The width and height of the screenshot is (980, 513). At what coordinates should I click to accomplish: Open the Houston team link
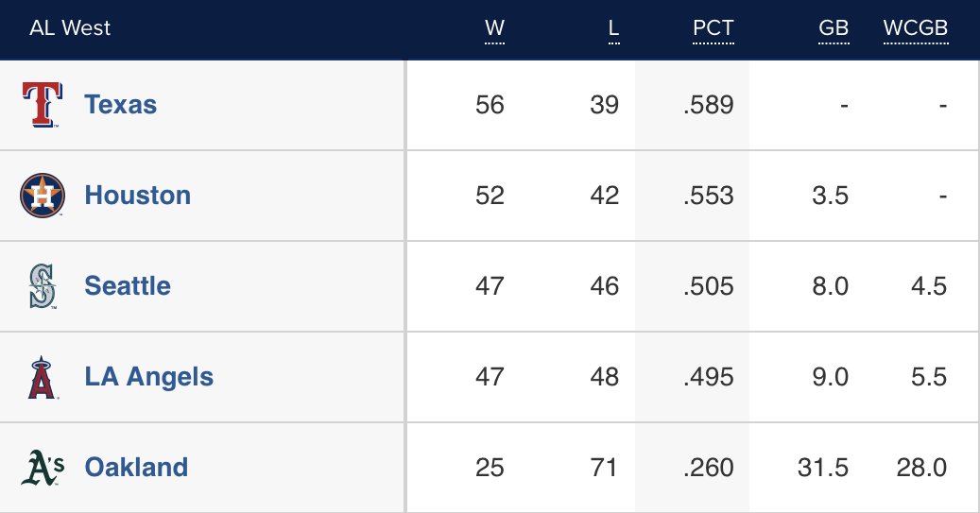(x=137, y=195)
